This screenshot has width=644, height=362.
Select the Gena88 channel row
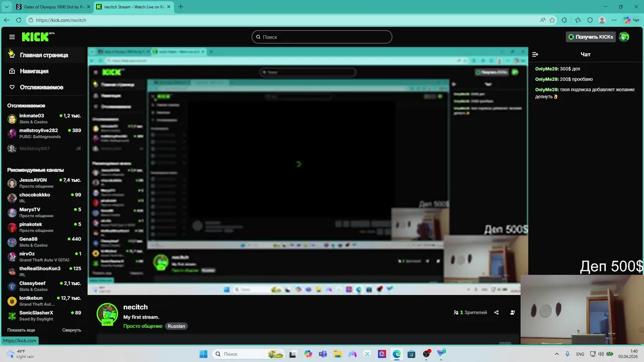(44, 242)
